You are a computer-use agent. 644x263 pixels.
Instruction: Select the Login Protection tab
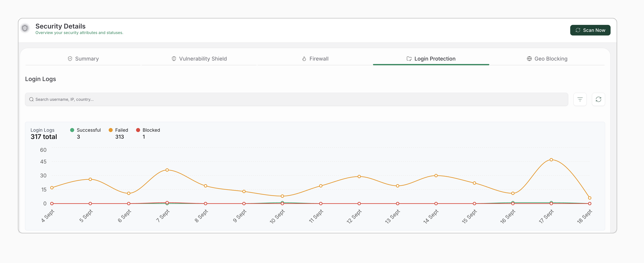431,59
